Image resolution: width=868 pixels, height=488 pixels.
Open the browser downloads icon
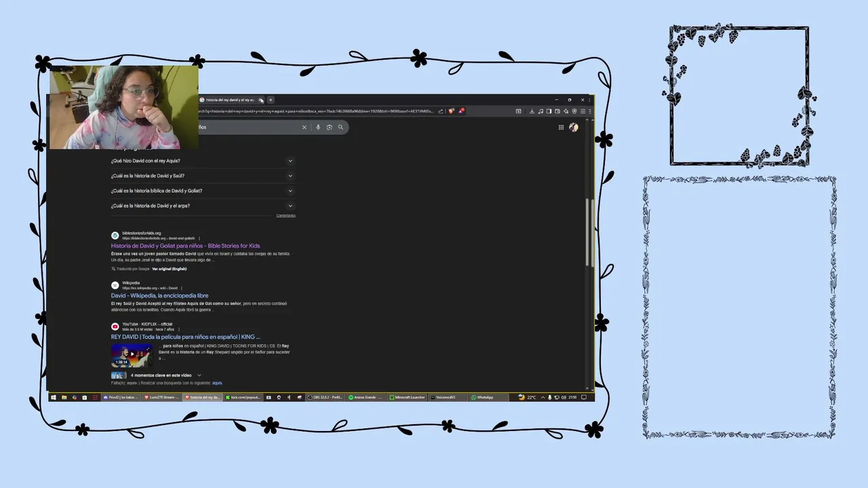[x=532, y=111]
